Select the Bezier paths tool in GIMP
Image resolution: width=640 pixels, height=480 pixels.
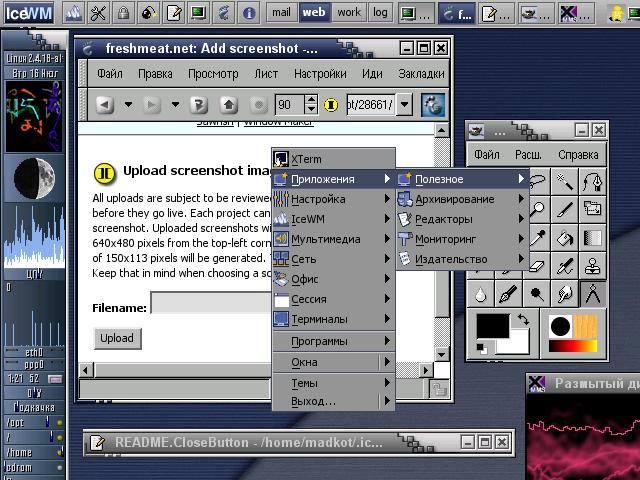(593, 182)
